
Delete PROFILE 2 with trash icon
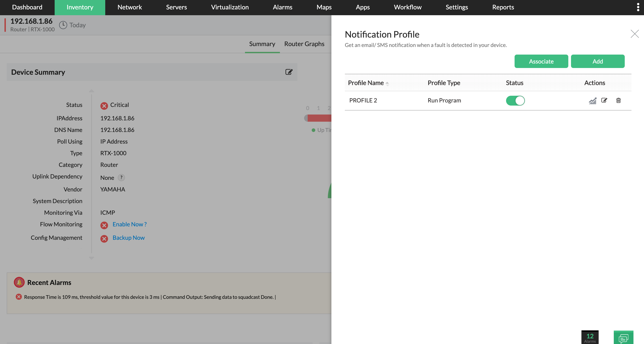pyautogui.click(x=618, y=100)
